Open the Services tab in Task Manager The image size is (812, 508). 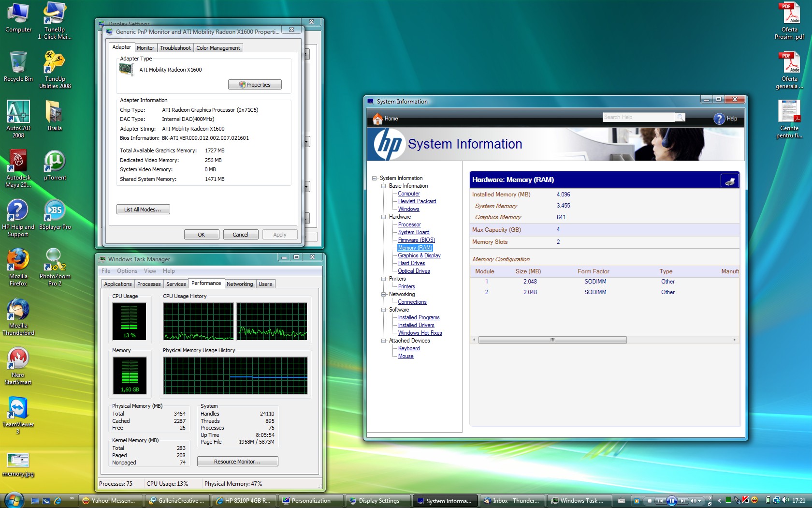pyautogui.click(x=176, y=284)
